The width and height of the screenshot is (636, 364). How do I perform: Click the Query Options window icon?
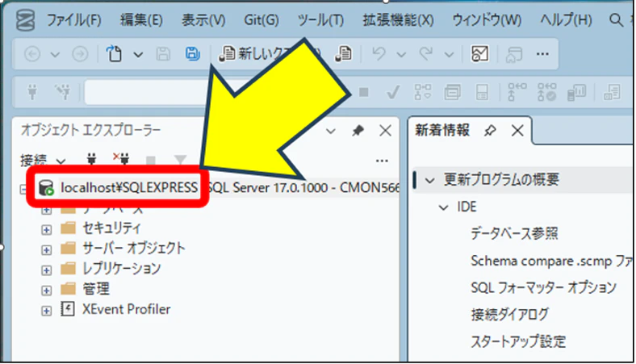[x=452, y=92]
